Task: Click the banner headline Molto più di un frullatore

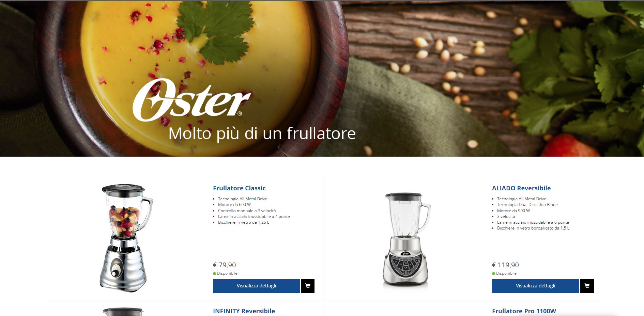Action: point(262,133)
